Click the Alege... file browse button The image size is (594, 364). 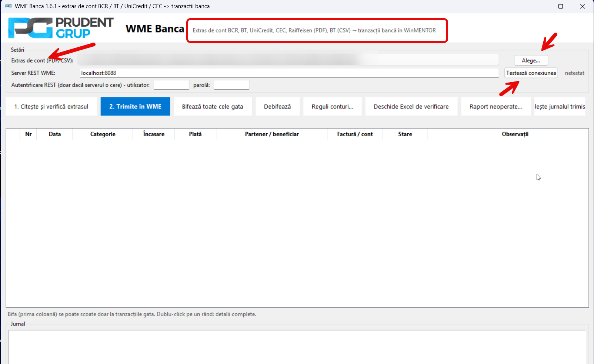(x=531, y=60)
